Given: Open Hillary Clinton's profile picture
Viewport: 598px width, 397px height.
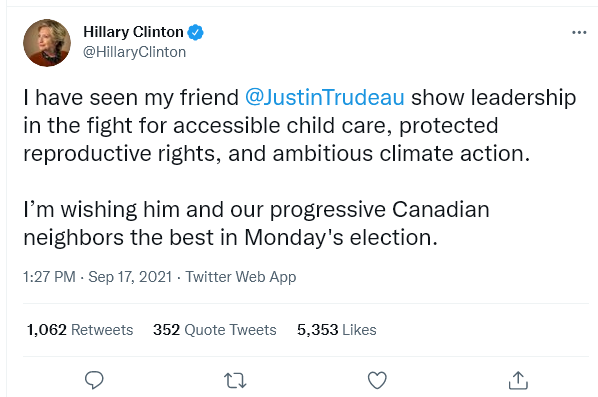Looking at the screenshot, I should (47, 43).
